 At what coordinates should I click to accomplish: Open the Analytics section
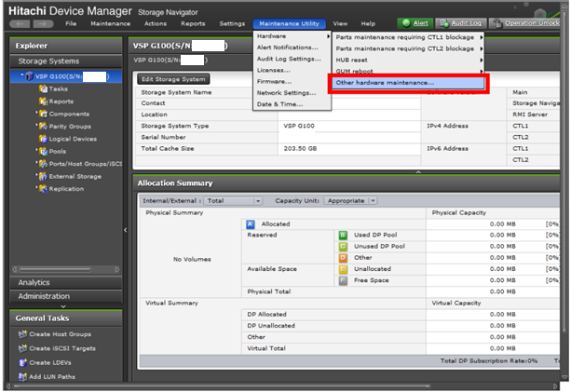66,282
